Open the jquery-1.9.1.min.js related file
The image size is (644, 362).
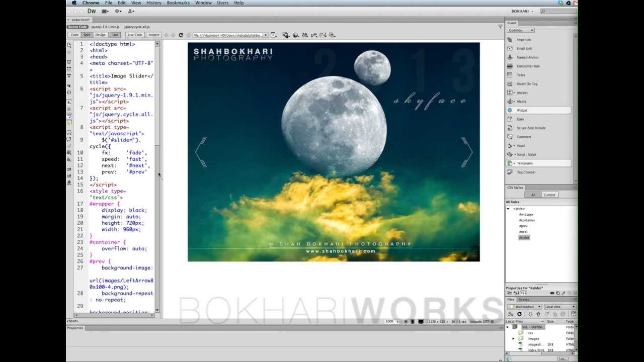click(105, 27)
